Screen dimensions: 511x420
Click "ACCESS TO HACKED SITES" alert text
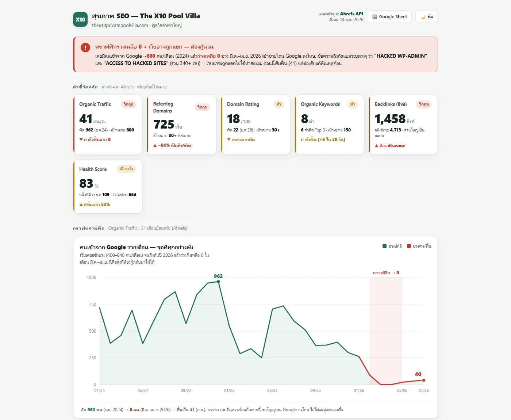click(x=136, y=63)
